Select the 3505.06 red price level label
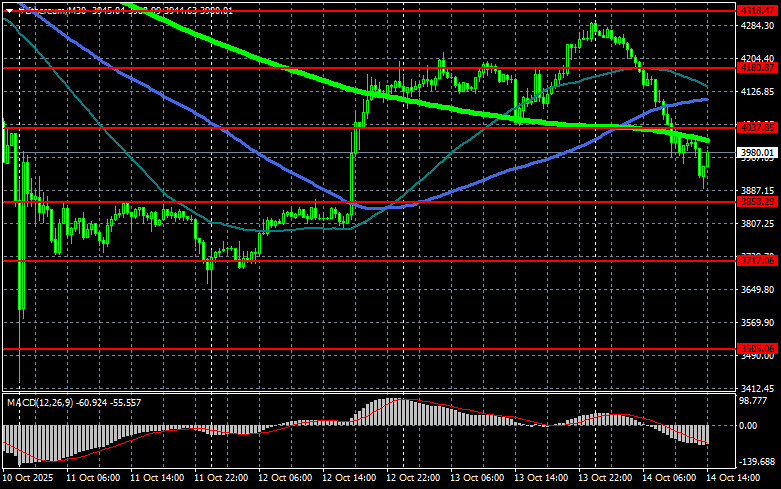This screenshot has height=489, width=781. coord(757,348)
